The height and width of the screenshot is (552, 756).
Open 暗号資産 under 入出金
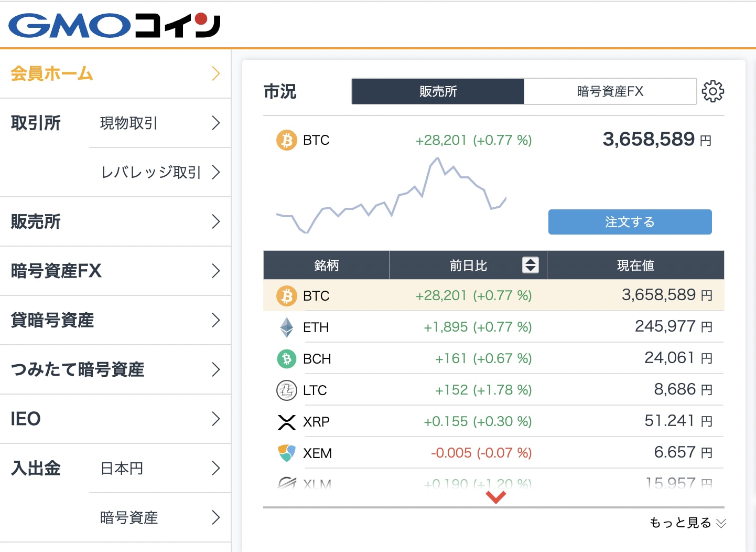pos(160,517)
